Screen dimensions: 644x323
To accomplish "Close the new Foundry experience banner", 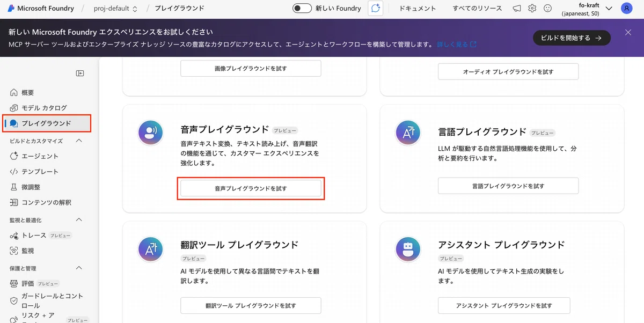I will [628, 33].
